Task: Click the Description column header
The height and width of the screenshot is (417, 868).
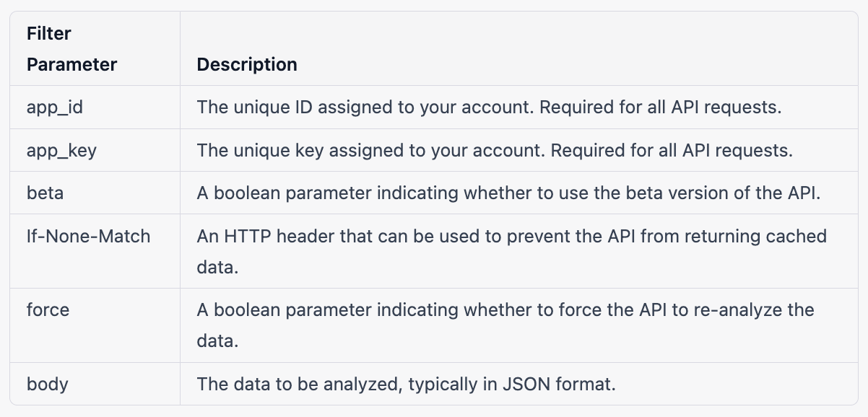Action: [247, 64]
